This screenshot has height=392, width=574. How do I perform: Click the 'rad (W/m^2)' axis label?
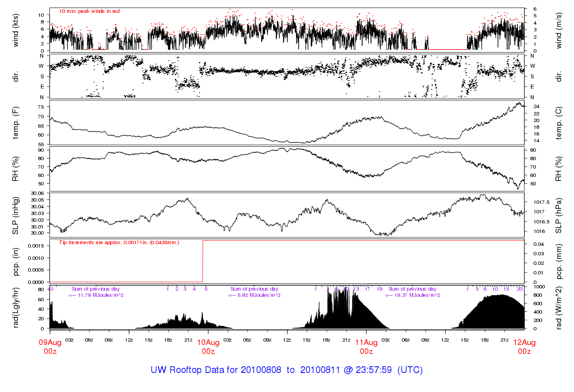tap(558, 308)
